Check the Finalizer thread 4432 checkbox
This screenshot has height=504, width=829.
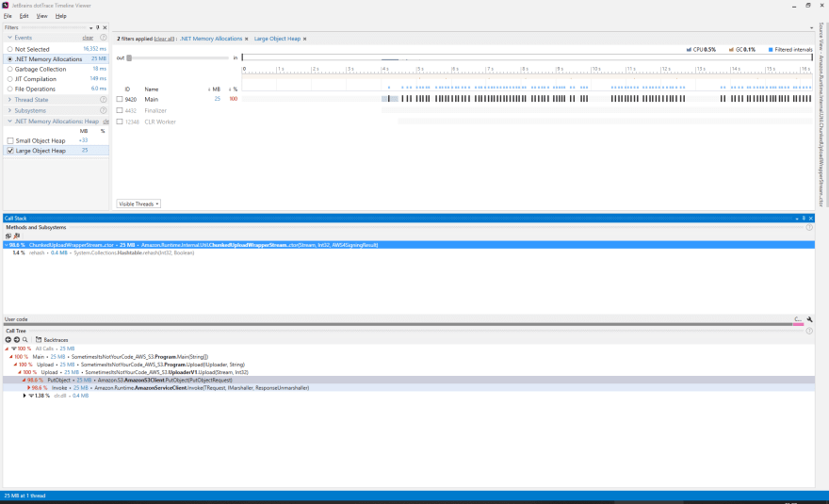coord(120,110)
